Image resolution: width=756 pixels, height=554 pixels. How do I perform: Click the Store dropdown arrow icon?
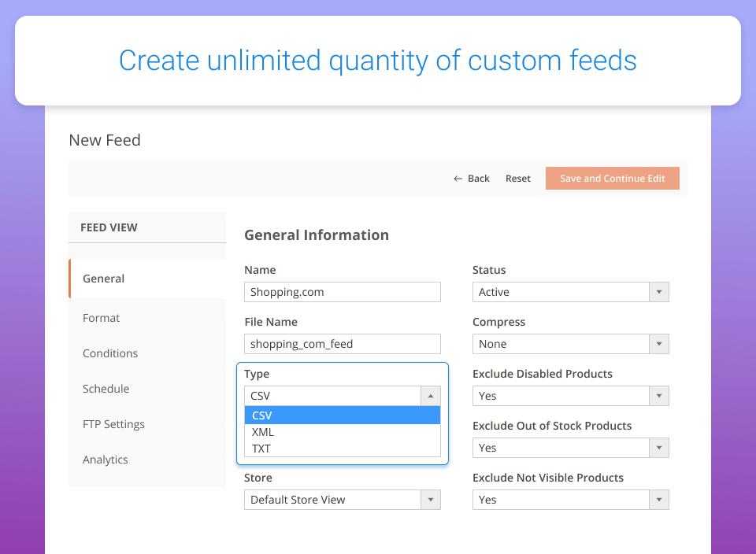pos(431,500)
